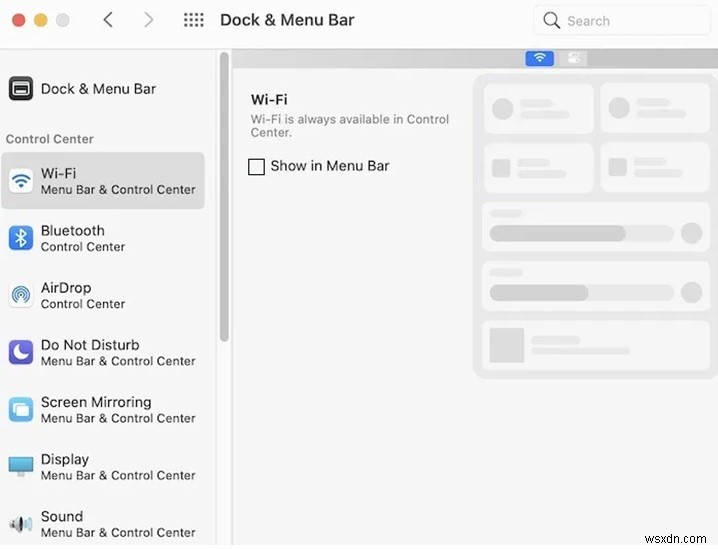Click highlighted Wi-Fi icon in menu bar preview
Image resolution: width=718 pixels, height=549 pixels.
[x=539, y=58]
